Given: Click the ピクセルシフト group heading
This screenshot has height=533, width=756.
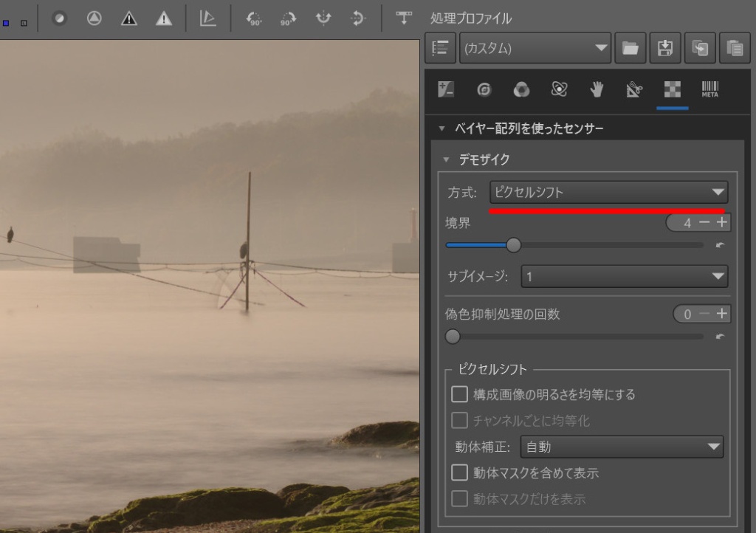Looking at the screenshot, I should [x=492, y=369].
